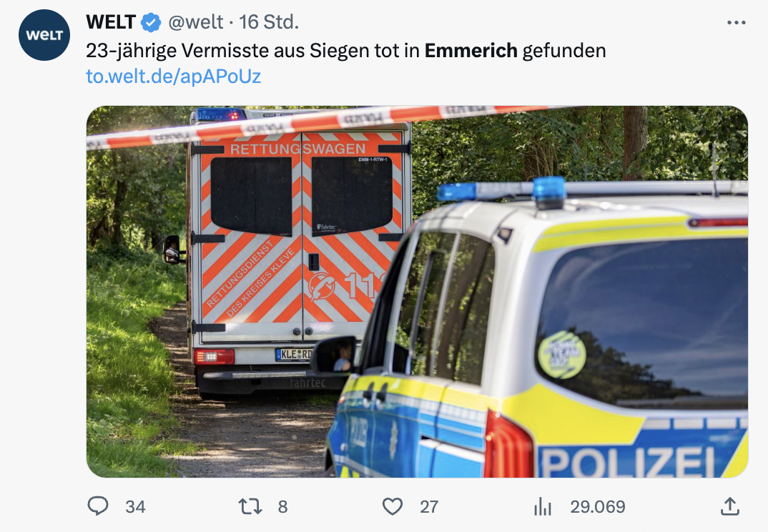
Task: Open the WELT profile avatar
Action: pos(44,35)
